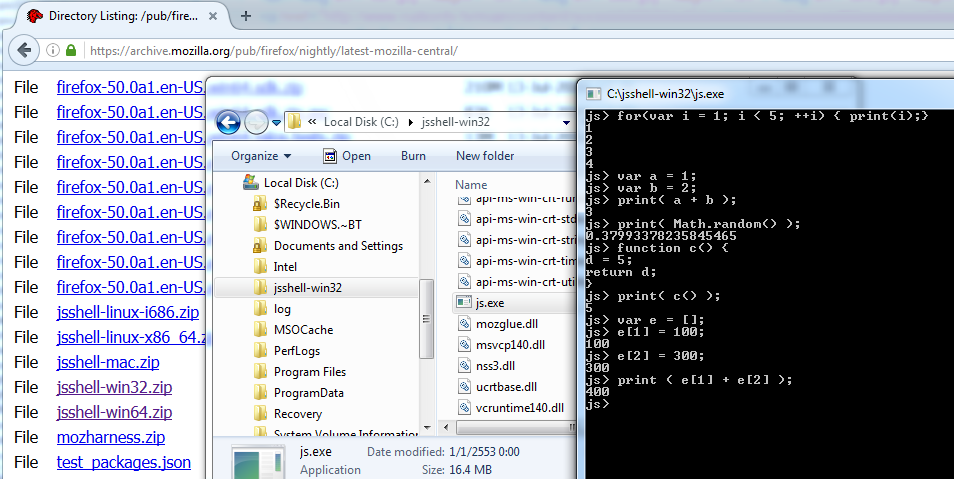Select the Program Files folder in tree
Image resolution: width=954 pixels, height=479 pixels.
click(x=309, y=372)
